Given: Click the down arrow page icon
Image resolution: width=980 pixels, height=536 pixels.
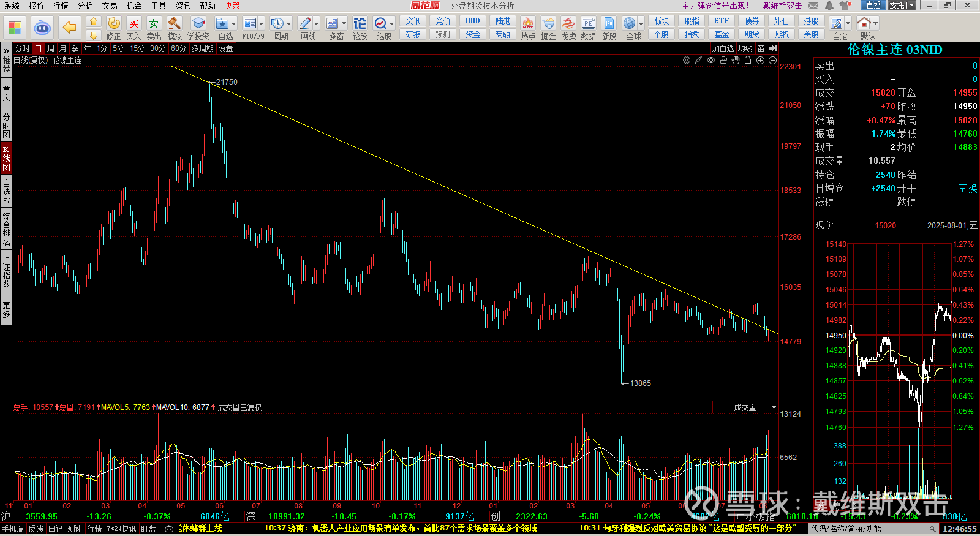Looking at the screenshot, I should click(94, 35).
